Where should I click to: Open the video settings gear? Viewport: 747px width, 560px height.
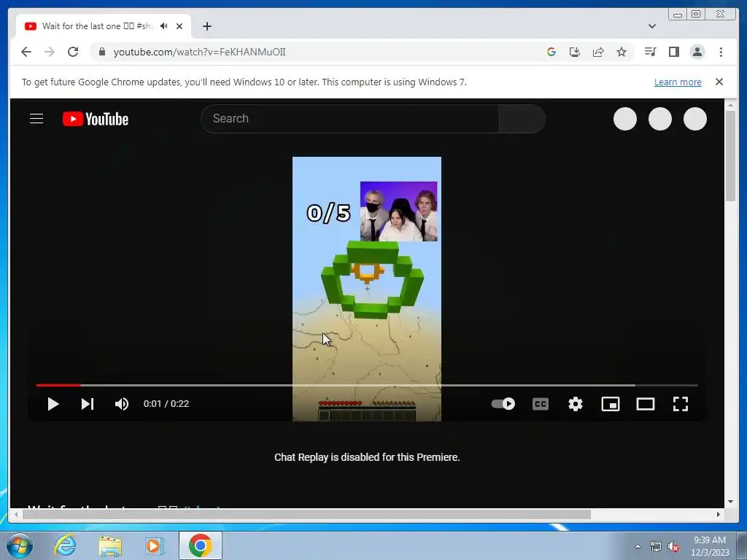pos(575,404)
